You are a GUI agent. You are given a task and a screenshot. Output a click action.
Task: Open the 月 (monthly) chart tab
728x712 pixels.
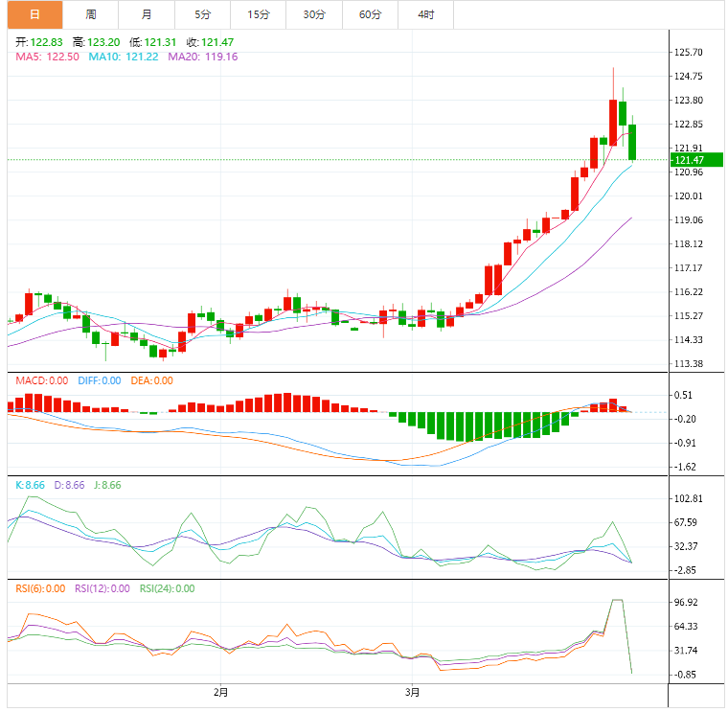tap(146, 14)
